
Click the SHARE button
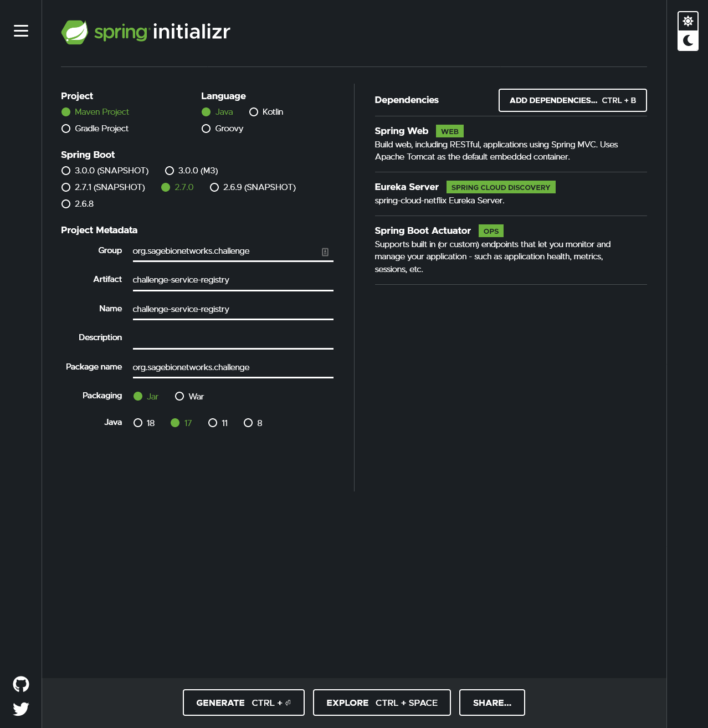click(x=491, y=703)
